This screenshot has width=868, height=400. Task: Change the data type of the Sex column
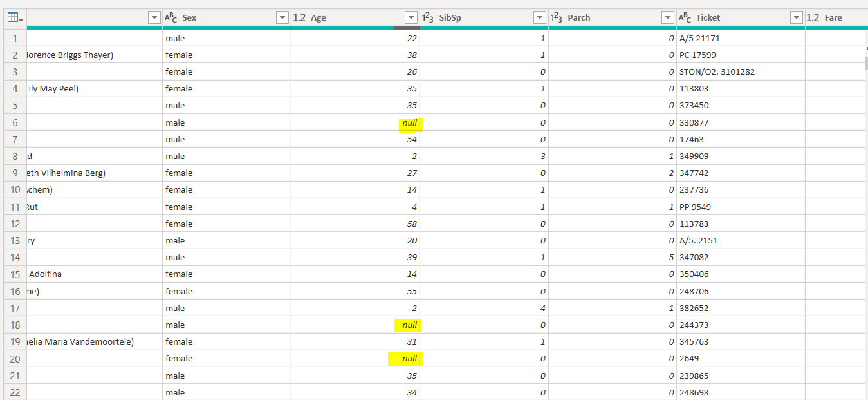click(172, 17)
